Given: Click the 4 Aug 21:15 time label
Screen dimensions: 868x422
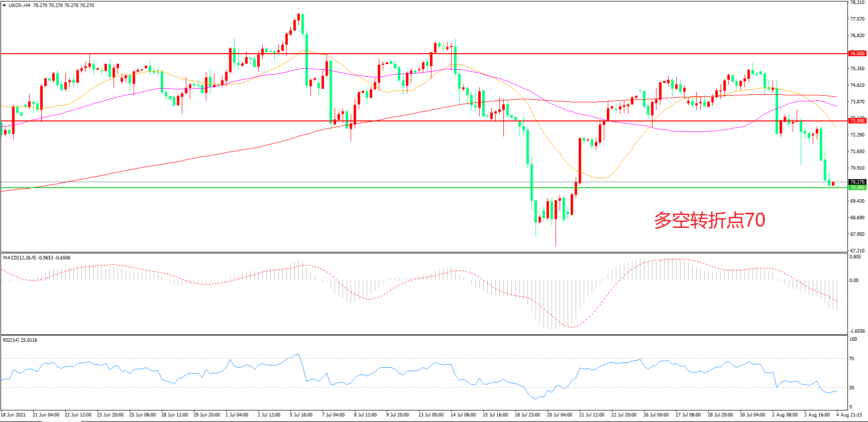Looking at the screenshot, I should tap(849, 415).
